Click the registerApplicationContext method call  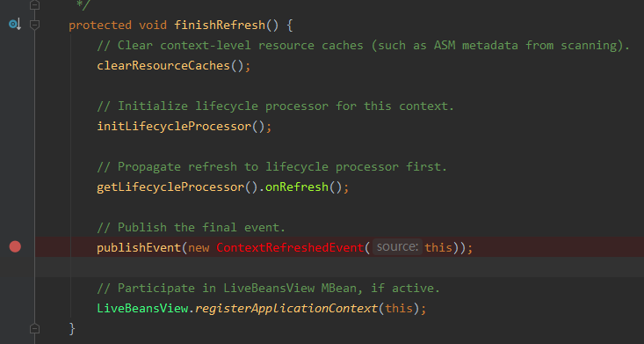(x=286, y=308)
